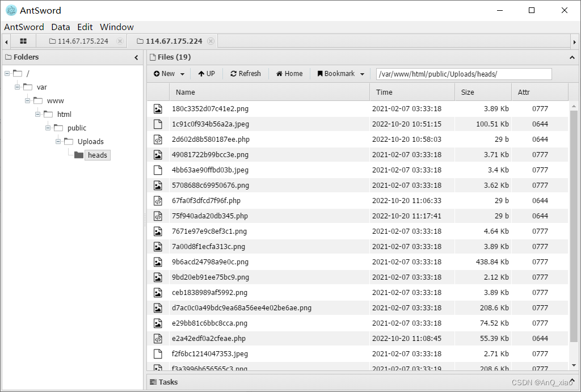Refresh the file listing

point(246,74)
